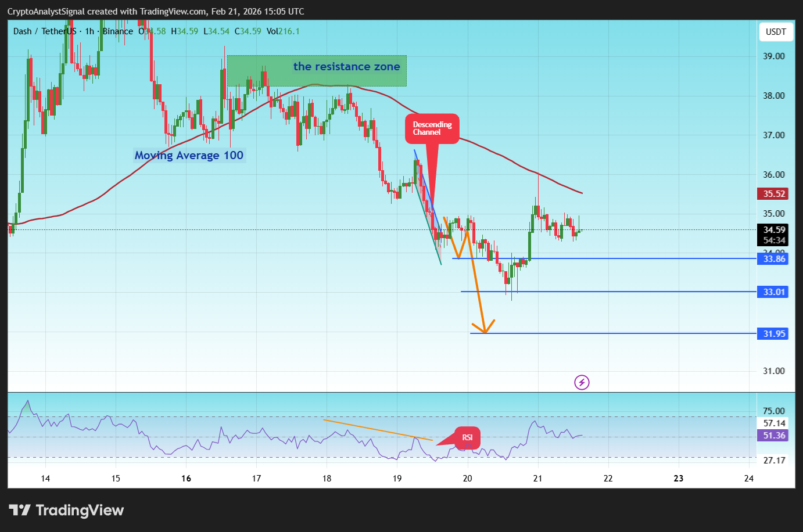Click the 37.00 price axis label
The image size is (803, 532).
pos(774,135)
